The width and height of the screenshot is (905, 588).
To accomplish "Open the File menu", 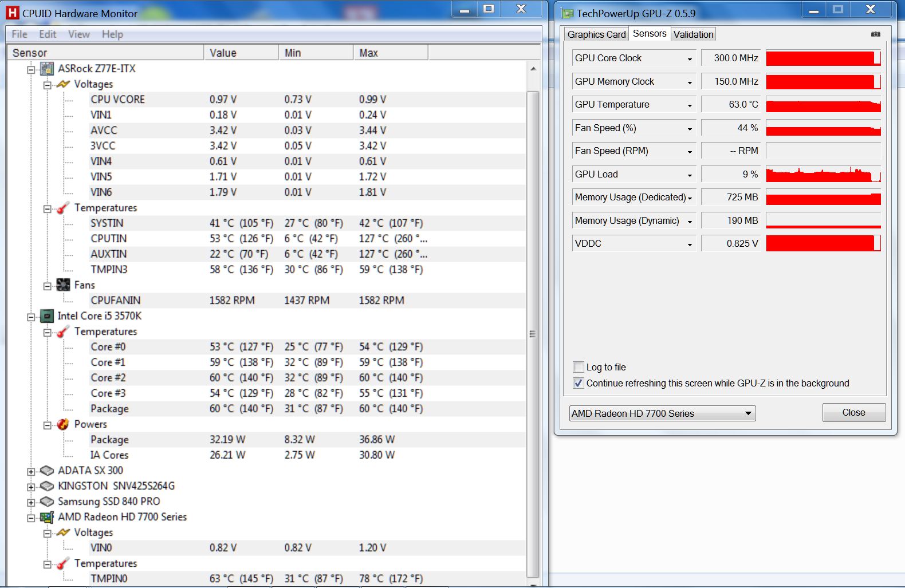I will click(19, 34).
